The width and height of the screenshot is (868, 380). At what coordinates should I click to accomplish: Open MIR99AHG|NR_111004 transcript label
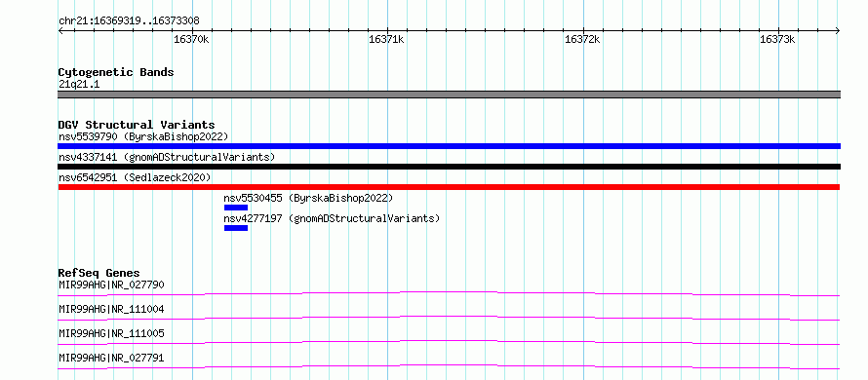coord(111,309)
